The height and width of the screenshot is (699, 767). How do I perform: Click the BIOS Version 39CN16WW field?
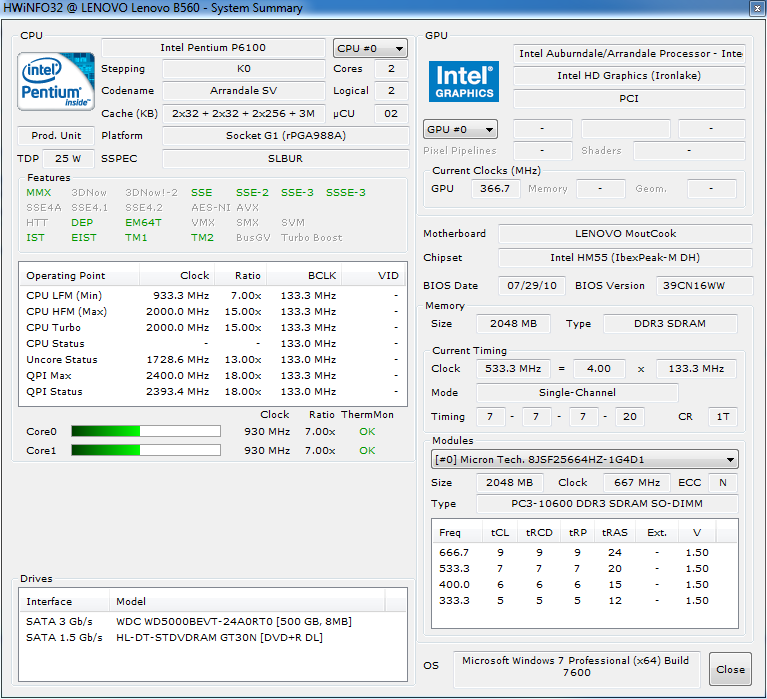pyautogui.click(x=703, y=285)
